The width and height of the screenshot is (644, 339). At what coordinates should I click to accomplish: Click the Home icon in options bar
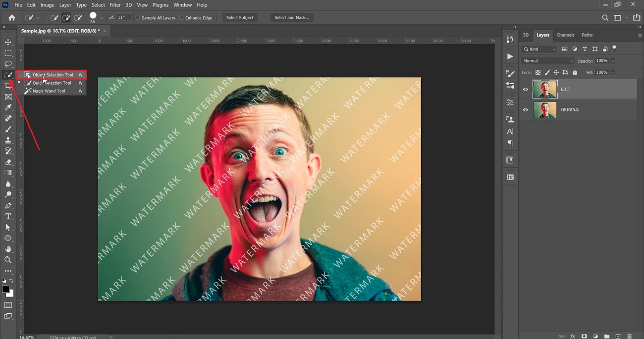click(x=12, y=18)
